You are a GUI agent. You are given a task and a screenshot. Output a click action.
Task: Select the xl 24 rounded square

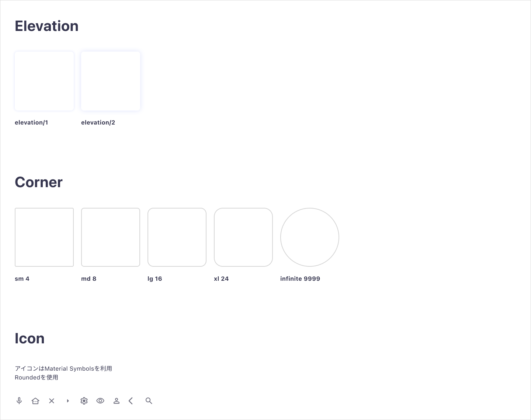[243, 237]
